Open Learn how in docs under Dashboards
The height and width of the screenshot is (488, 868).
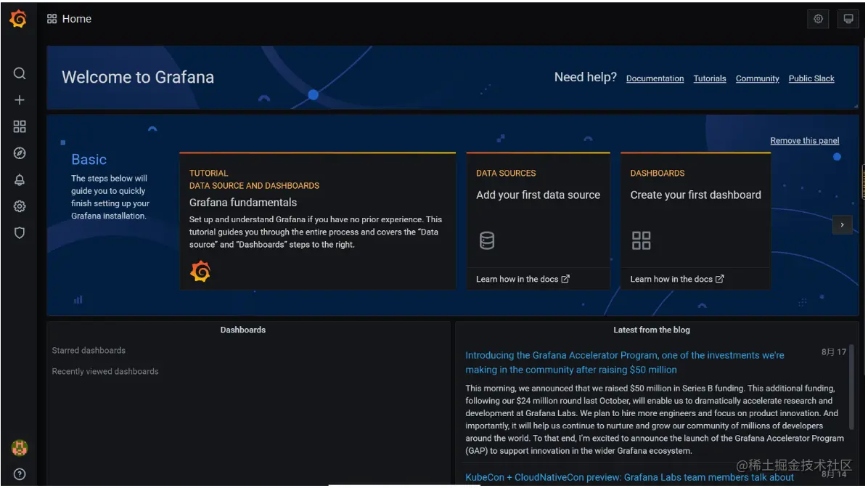point(677,279)
